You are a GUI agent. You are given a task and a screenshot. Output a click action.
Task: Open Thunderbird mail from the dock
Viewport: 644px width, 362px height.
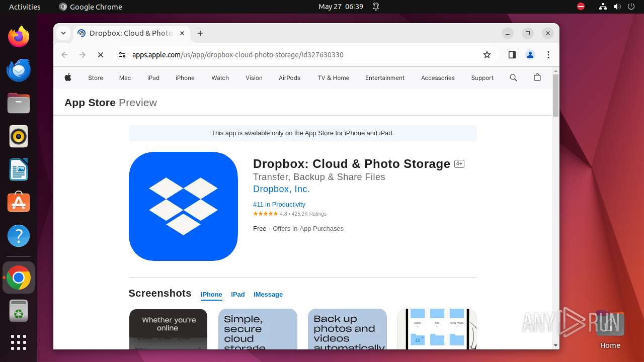click(19, 70)
